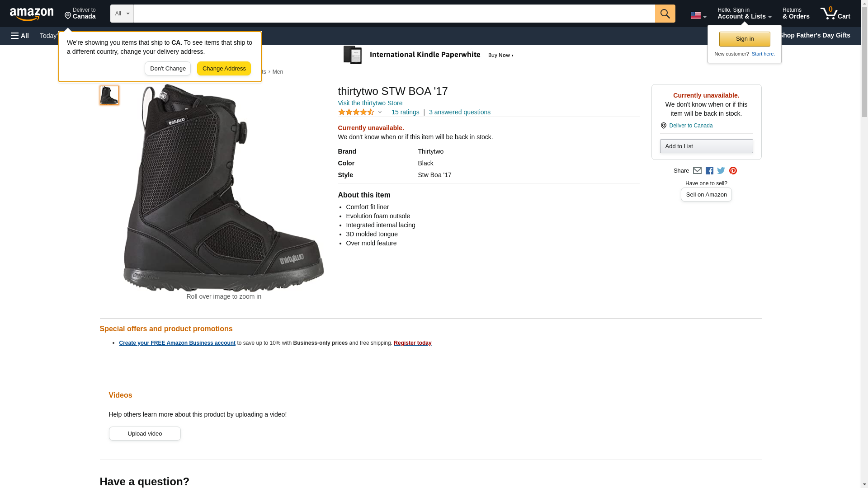Expand the star rating breakdown arrow
Viewport: 868px width, 488px height.
click(x=380, y=112)
